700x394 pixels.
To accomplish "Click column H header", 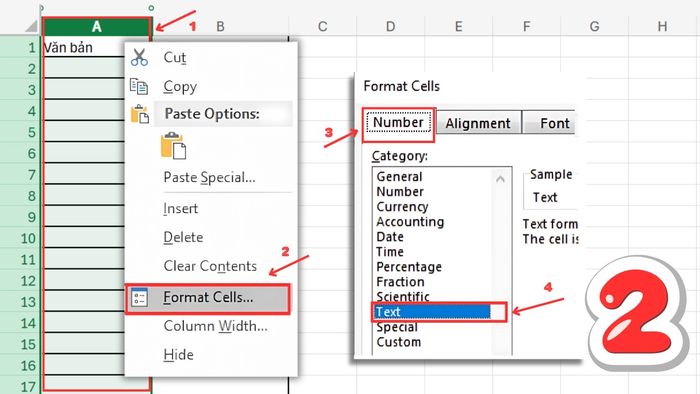I will [x=662, y=27].
